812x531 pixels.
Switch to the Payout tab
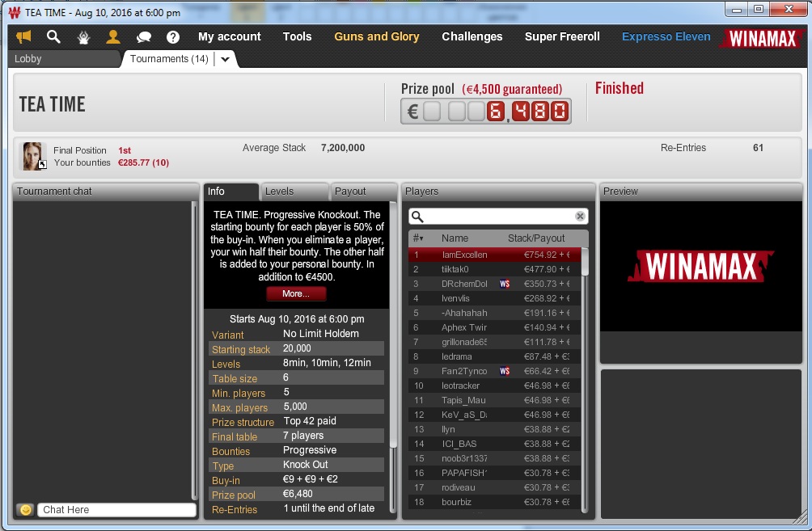(x=362, y=192)
